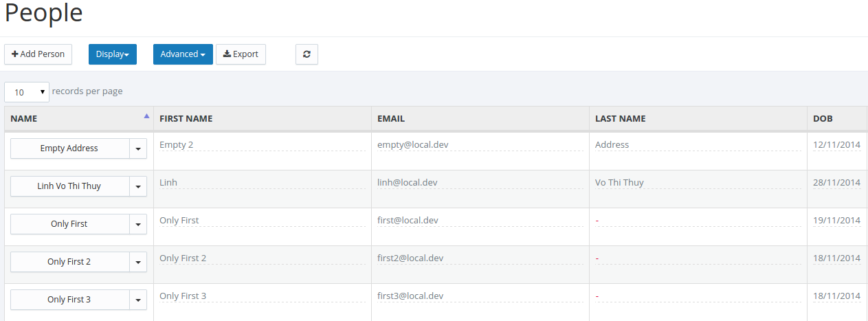This screenshot has width=868, height=321.
Task: Edit email first@local.dev
Action: click(x=480, y=221)
